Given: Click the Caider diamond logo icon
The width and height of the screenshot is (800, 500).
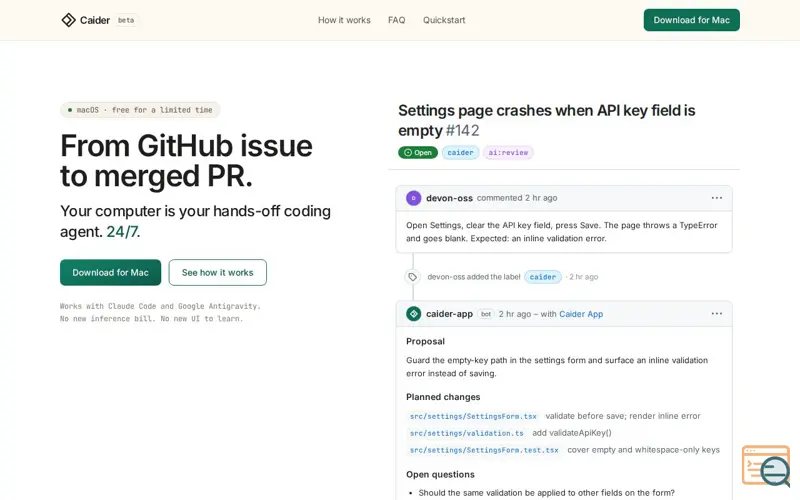Looking at the screenshot, I should [68, 20].
